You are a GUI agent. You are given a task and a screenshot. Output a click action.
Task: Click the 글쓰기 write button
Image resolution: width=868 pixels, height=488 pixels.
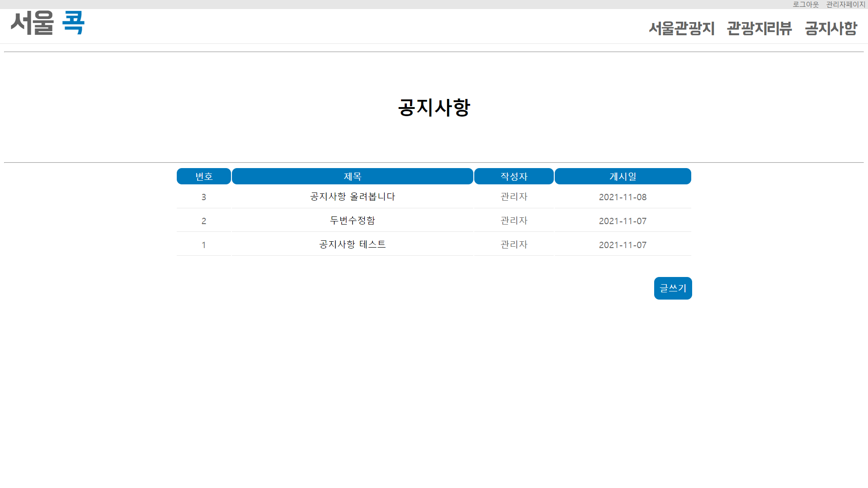(x=673, y=288)
